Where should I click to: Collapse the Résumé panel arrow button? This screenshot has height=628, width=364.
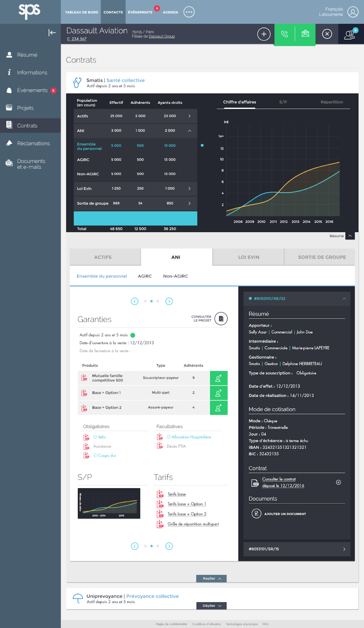tap(350, 236)
